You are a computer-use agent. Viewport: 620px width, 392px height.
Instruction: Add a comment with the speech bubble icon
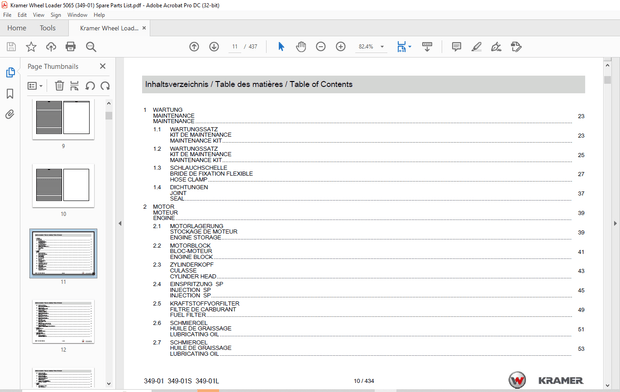tap(456, 47)
